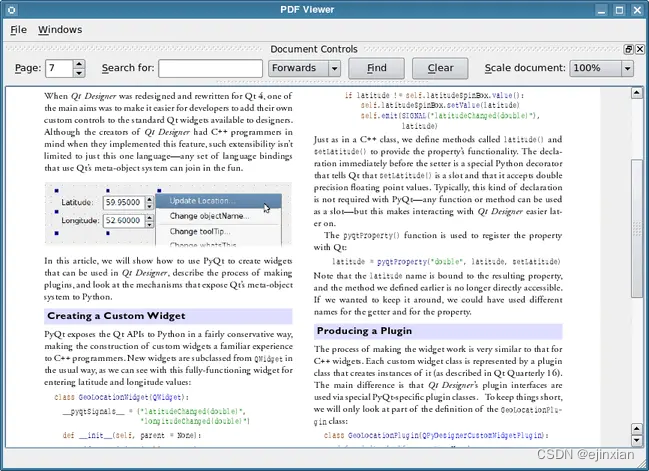Open the File menu
This screenshot has width=649, height=471.
pos(19,30)
